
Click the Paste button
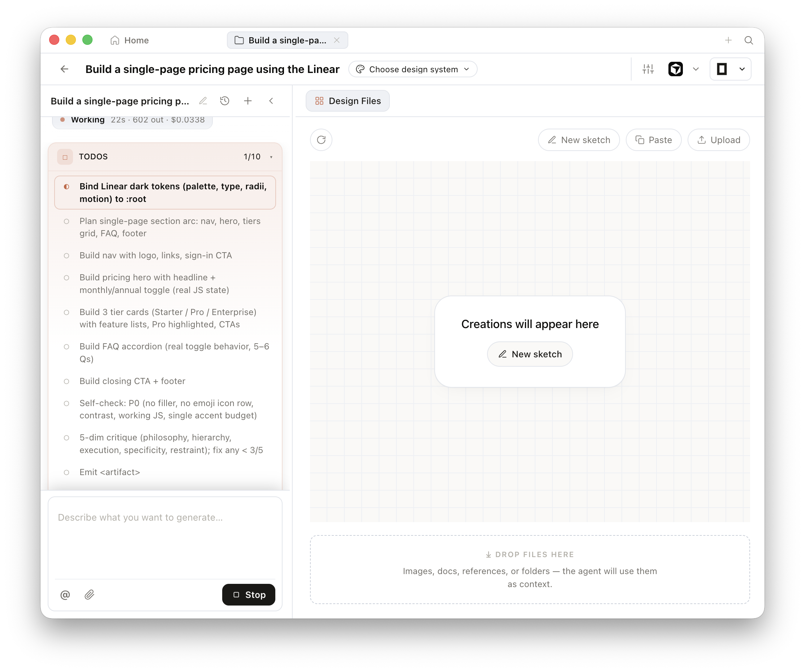click(x=653, y=140)
